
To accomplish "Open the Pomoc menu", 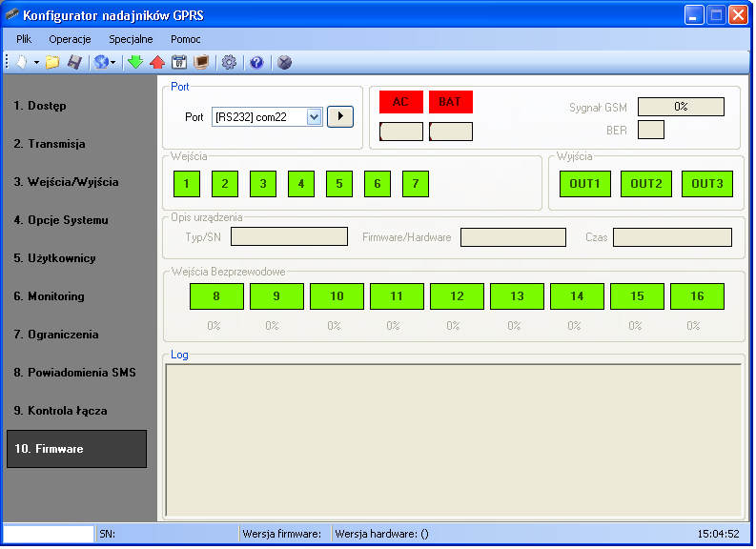I will [186, 39].
